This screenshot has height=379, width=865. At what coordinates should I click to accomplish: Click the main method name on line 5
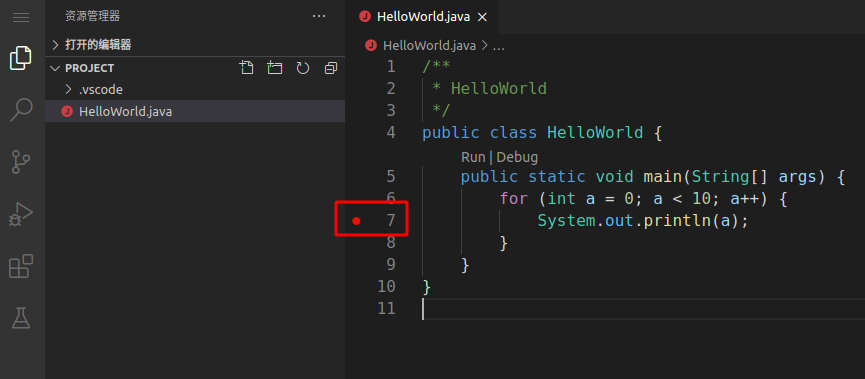click(663, 177)
